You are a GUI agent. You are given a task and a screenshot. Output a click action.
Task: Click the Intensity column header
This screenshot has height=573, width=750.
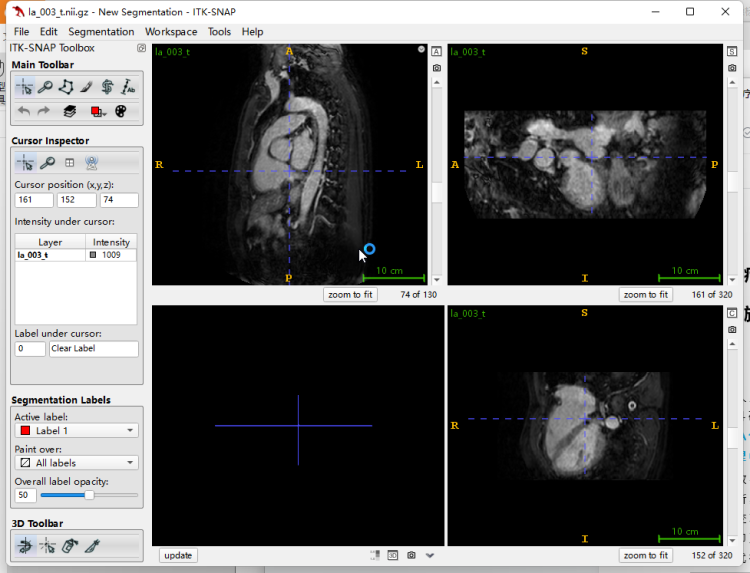click(111, 242)
